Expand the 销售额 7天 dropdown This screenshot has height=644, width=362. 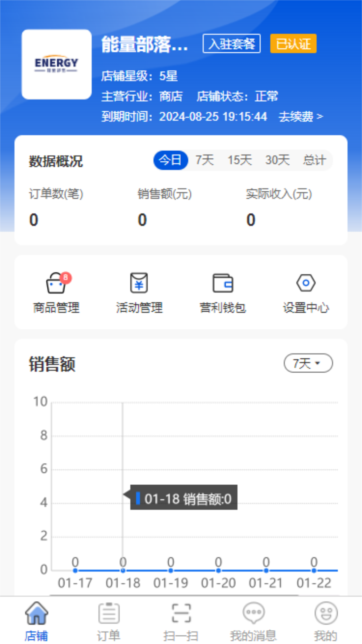point(308,363)
